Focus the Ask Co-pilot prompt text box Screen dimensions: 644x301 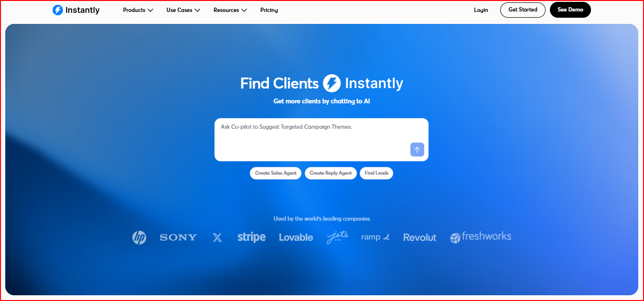coord(322,140)
